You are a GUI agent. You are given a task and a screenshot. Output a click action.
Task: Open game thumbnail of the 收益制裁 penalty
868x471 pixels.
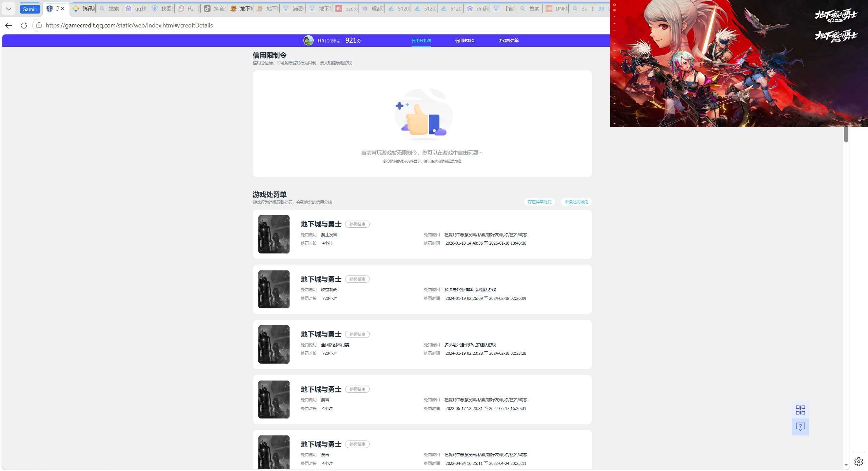point(274,289)
